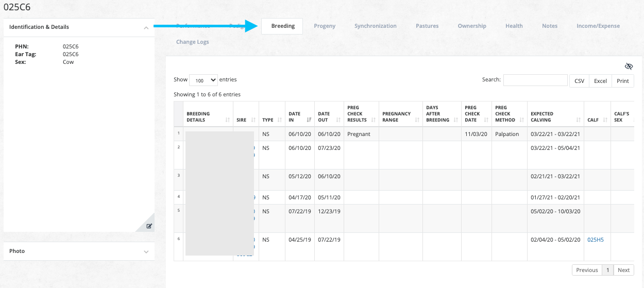
Task: Export table to Excel
Action: [x=600, y=81]
